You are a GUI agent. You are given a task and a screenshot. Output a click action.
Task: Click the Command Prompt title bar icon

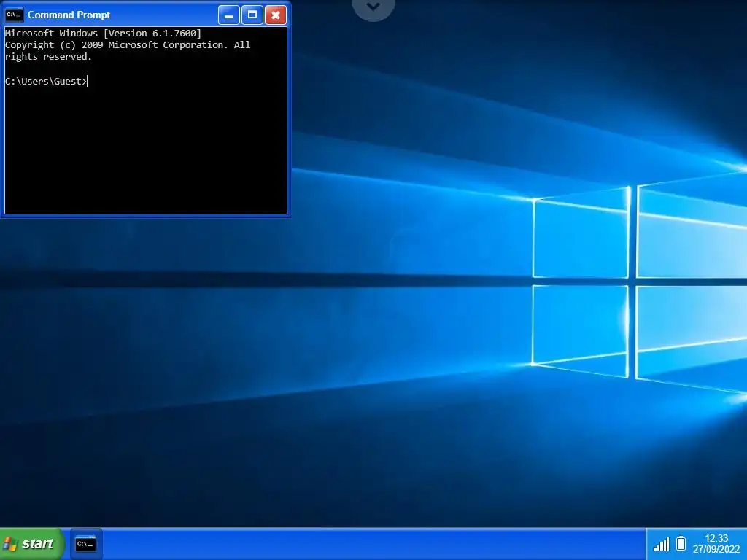(x=14, y=15)
